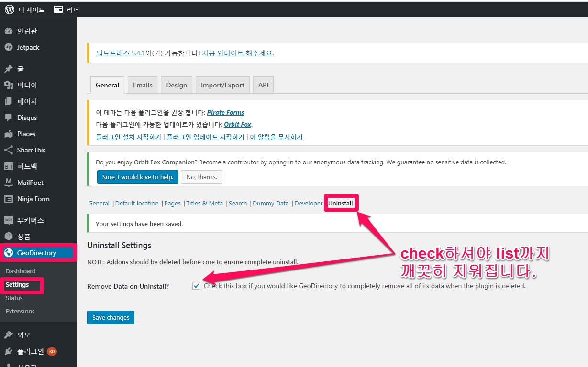Click the 지금 업데이트 해주세요 link
588x367 pixels.
tap(237, 53)
